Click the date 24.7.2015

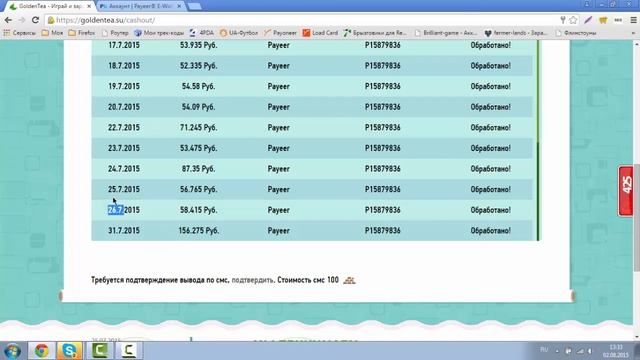[124, 169]
